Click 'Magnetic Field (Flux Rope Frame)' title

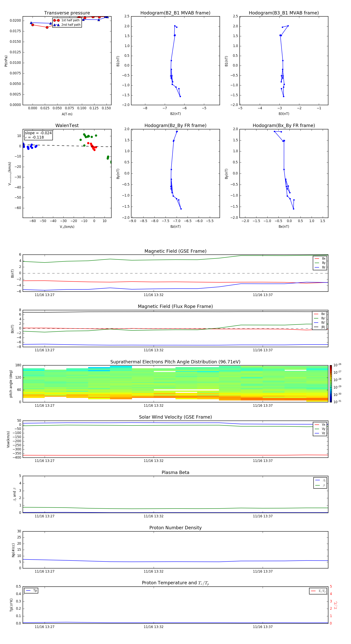(175, 307)
